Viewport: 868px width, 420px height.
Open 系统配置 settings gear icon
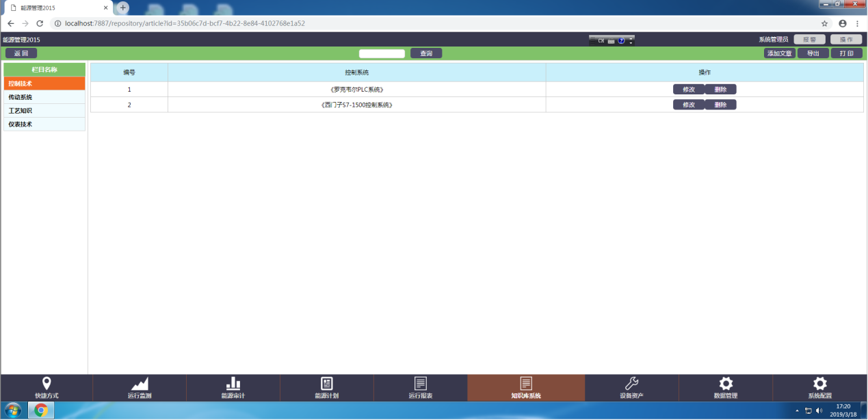pyautogui.click(x=819, y=384)
